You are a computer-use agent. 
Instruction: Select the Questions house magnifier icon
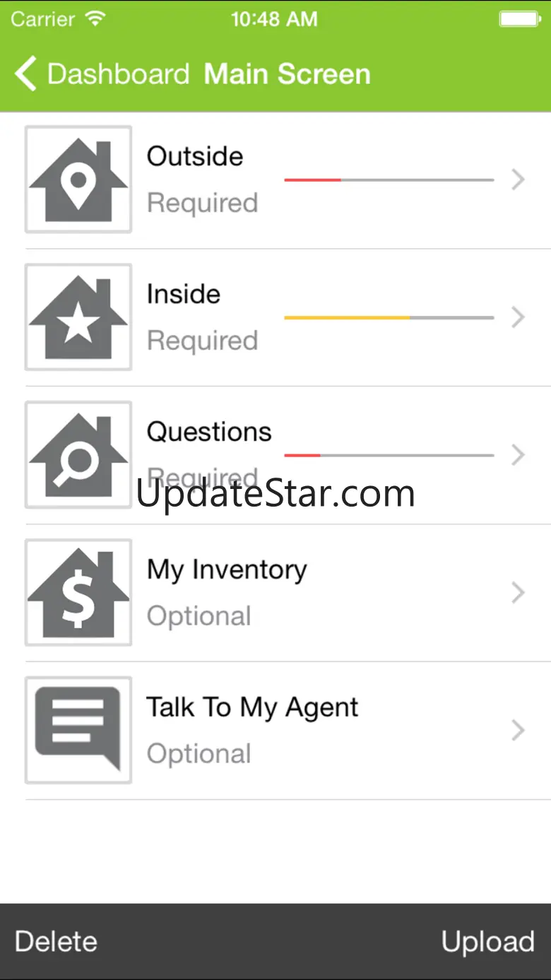point(78,455)
